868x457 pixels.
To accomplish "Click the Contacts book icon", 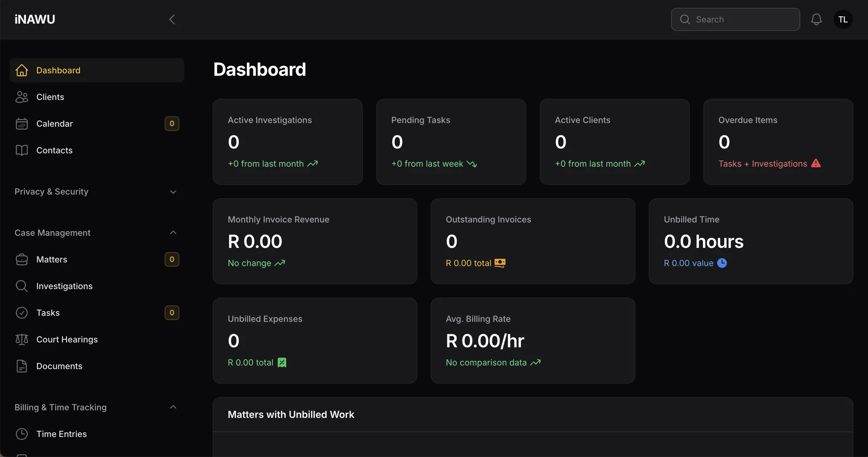I will [22, 150].
